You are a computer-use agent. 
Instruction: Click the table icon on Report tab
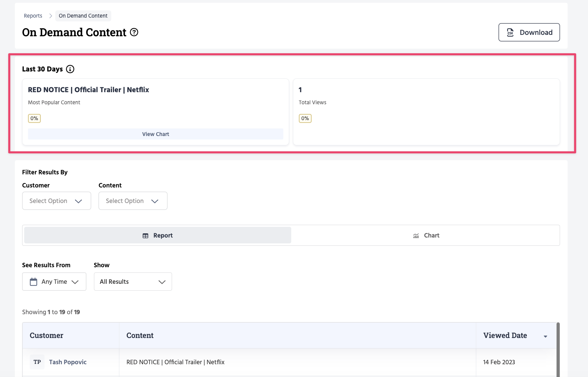click(145, 236)
